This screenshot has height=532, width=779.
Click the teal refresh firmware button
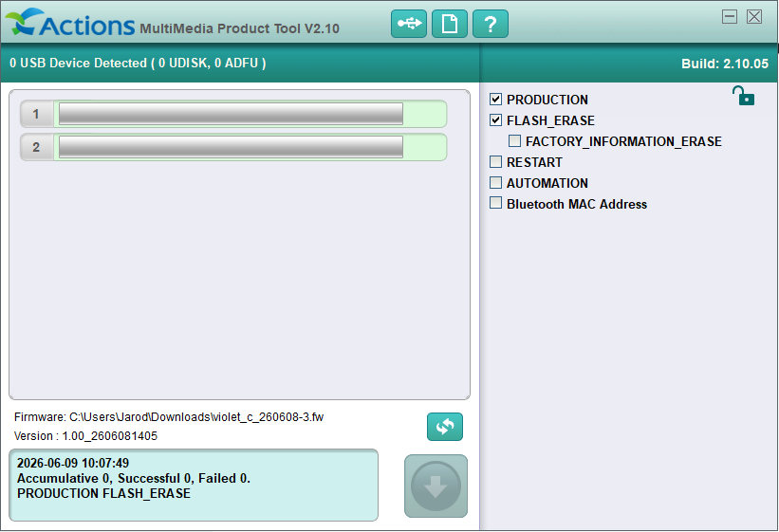click(x=445, y=427)
